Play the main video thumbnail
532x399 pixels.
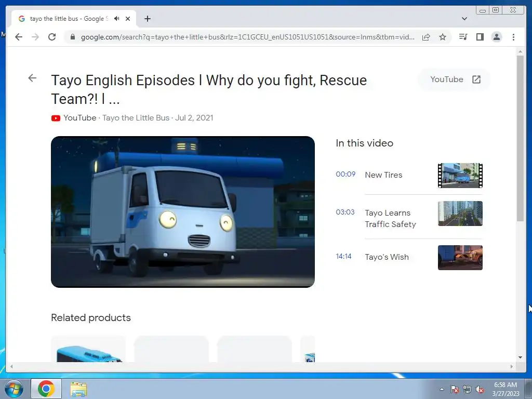point(183,212)
